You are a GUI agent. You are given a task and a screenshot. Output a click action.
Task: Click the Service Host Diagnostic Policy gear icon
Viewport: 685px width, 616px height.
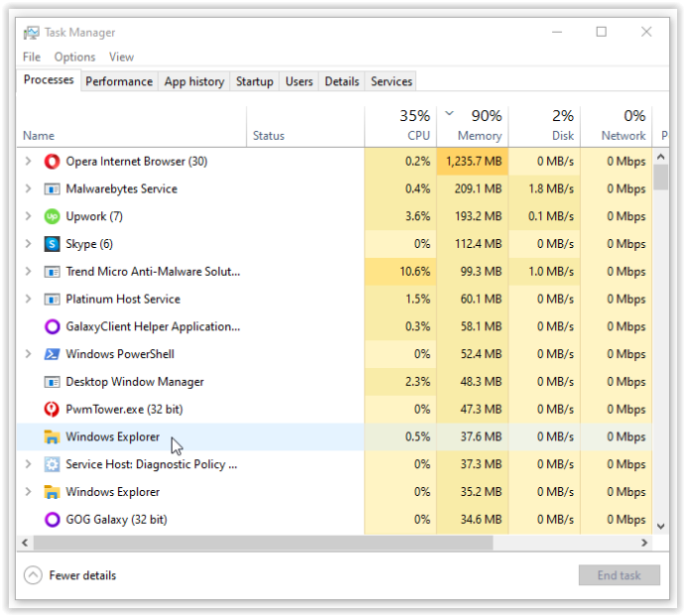coord(52,464)
